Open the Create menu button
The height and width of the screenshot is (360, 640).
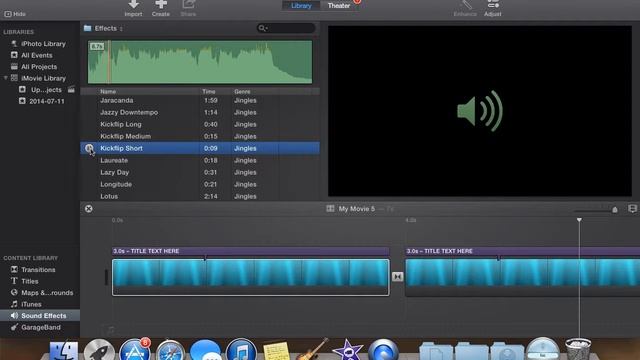click(x=161, y=9)
